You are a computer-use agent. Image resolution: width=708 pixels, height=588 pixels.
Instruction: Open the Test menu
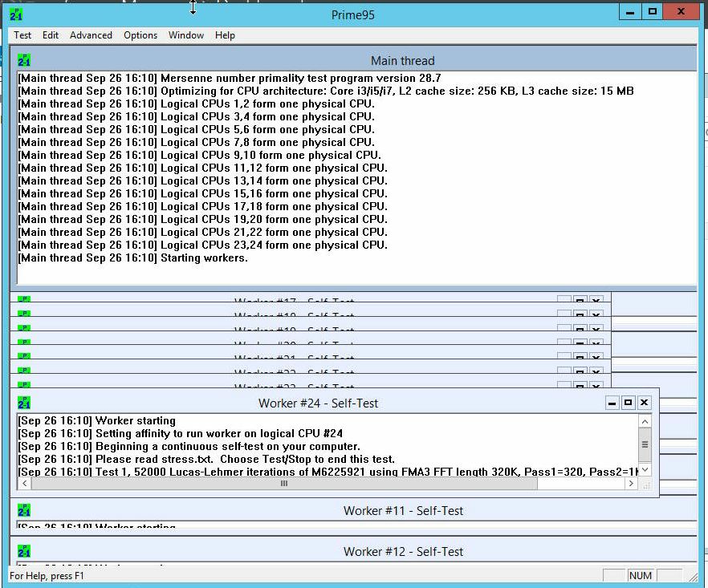coord(22,35)
